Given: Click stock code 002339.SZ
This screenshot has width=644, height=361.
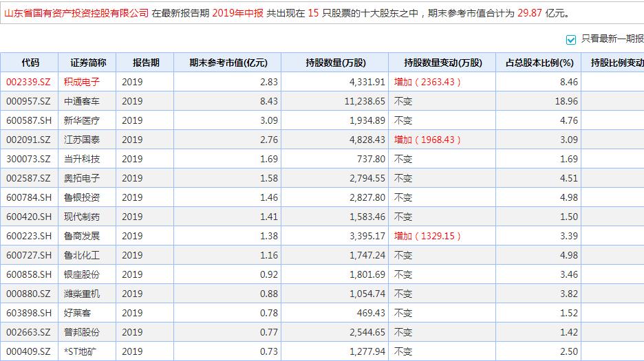Looking at the screenshot, I should tap(28, 82).
